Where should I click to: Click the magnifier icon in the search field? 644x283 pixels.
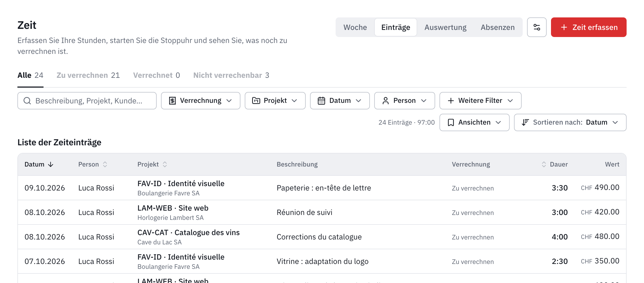[x=27, y=101]
